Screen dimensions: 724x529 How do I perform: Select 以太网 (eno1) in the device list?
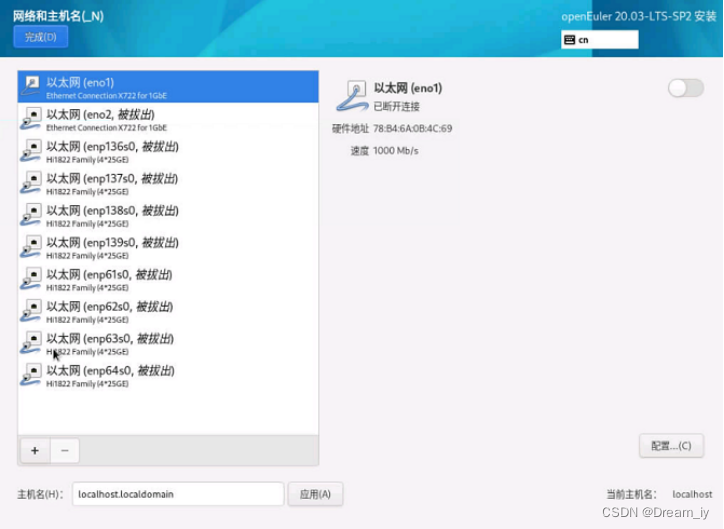click(x=168, y=87)
